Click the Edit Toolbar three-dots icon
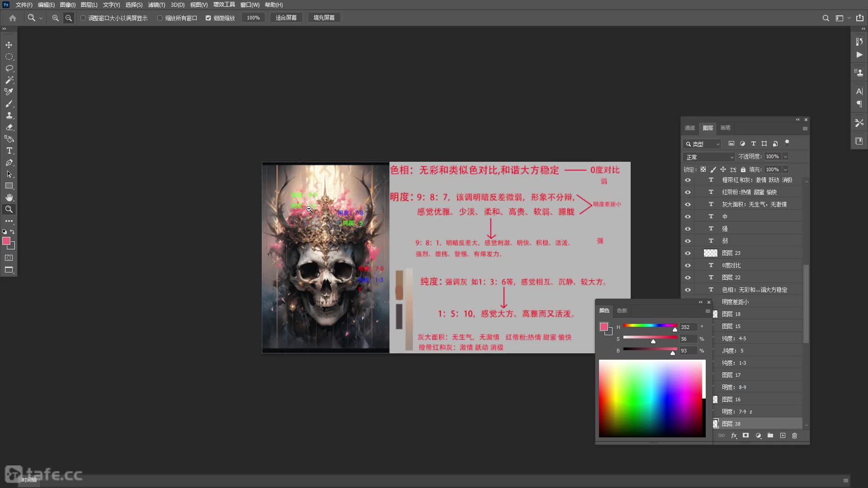 9,221
